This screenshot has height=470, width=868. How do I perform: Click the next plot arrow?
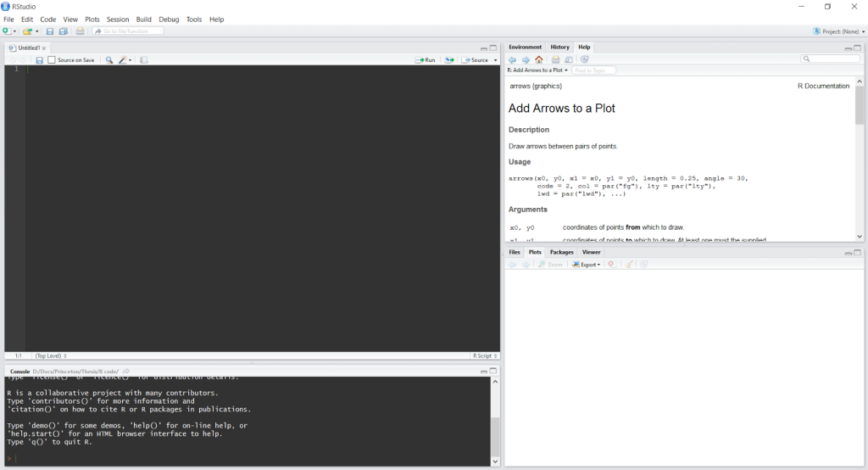point(526,265)
